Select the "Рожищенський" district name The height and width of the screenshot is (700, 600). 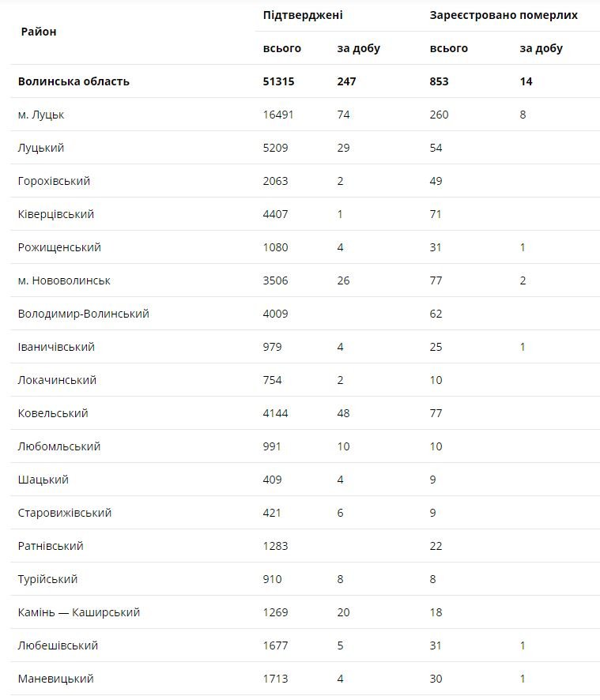(59, 247)
